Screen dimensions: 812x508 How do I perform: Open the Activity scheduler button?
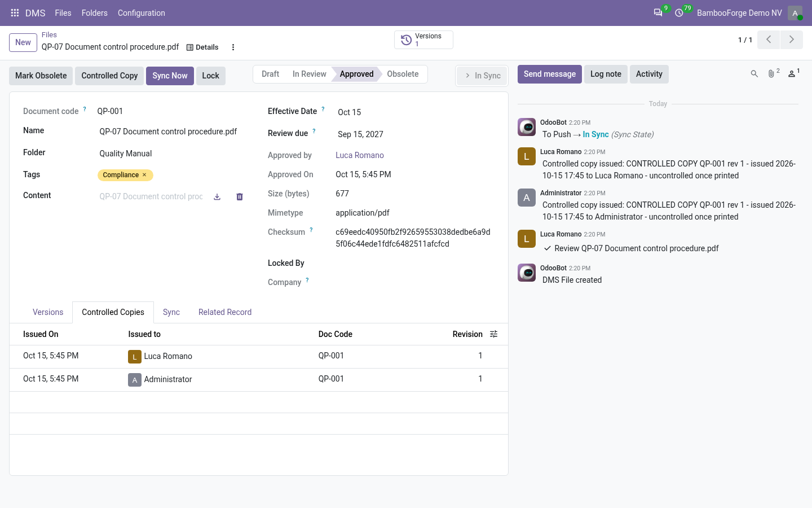(649, 74)
